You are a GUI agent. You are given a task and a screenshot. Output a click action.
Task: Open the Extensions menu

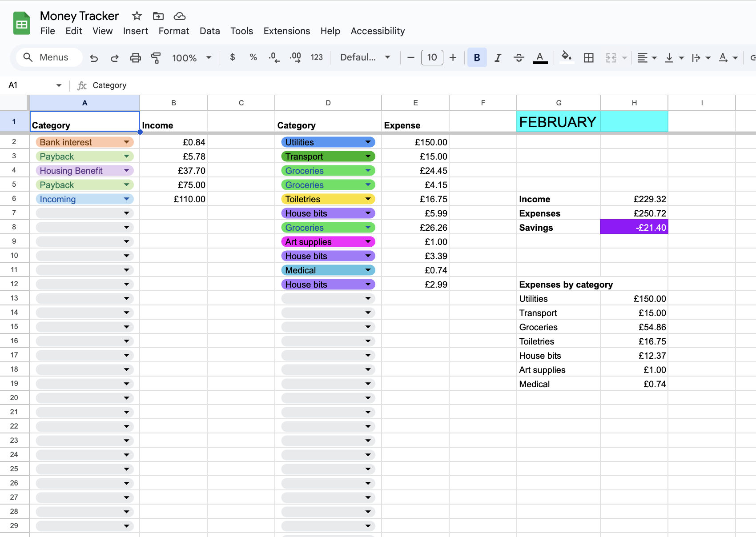(x=286, y=31)
